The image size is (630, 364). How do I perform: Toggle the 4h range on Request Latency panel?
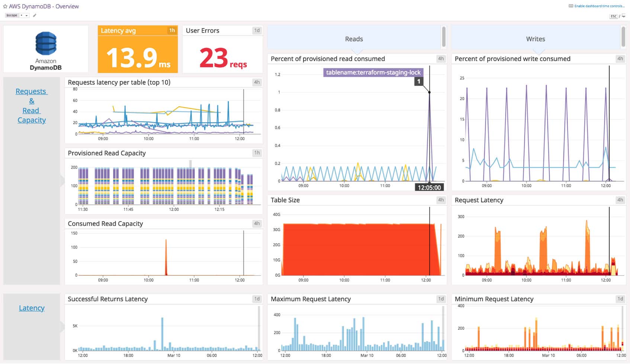coord(620,200)
